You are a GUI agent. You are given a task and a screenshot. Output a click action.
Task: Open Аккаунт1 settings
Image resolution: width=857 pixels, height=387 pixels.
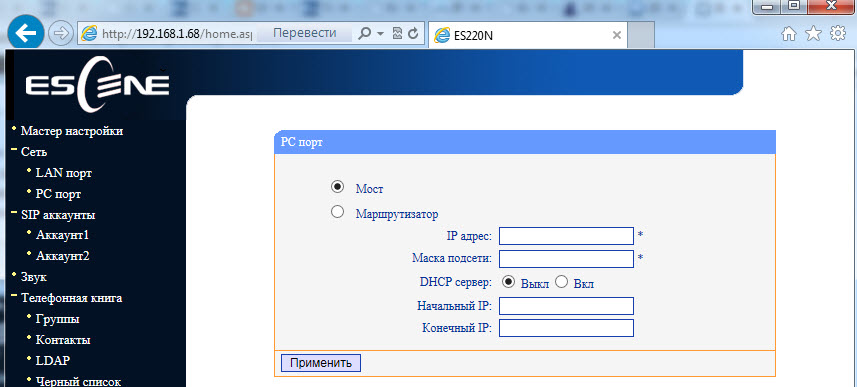coord(62,236)
